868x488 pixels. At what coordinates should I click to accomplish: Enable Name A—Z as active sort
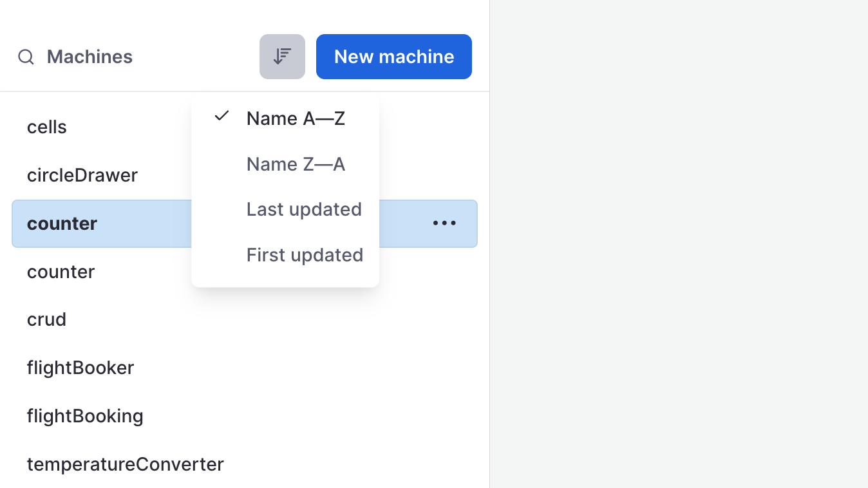tap(296, 118)
